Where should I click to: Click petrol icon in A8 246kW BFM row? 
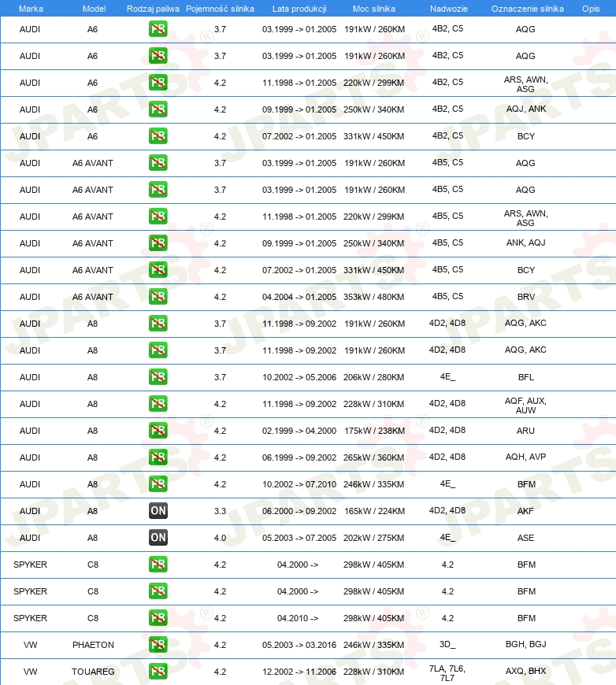click(x=158, y=483)
